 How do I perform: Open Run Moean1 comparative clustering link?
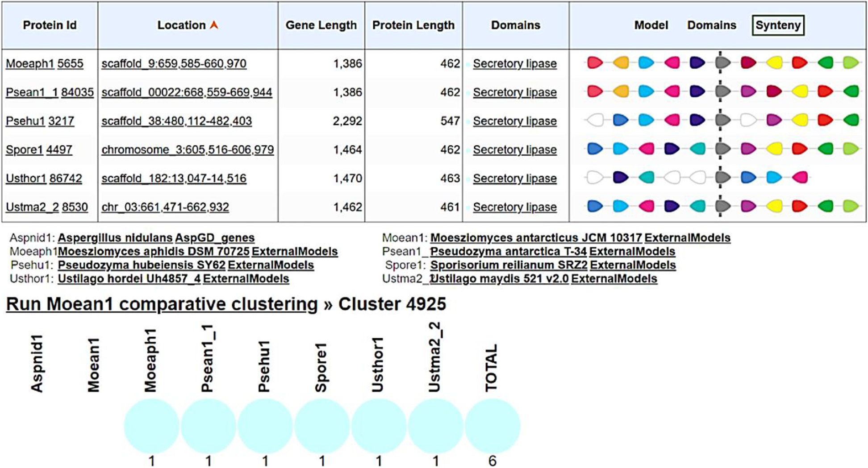point(162,304)
